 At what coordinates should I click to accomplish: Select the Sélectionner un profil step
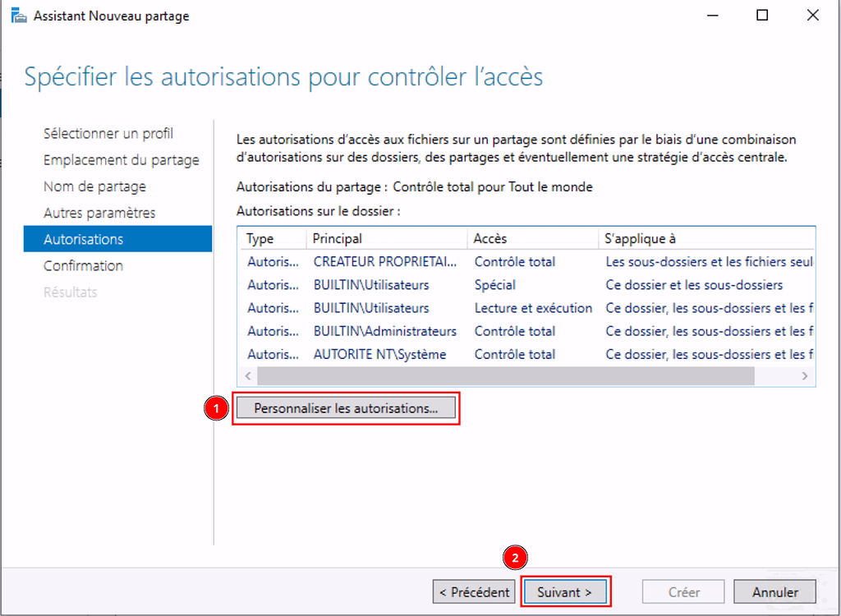coord(108,134)
